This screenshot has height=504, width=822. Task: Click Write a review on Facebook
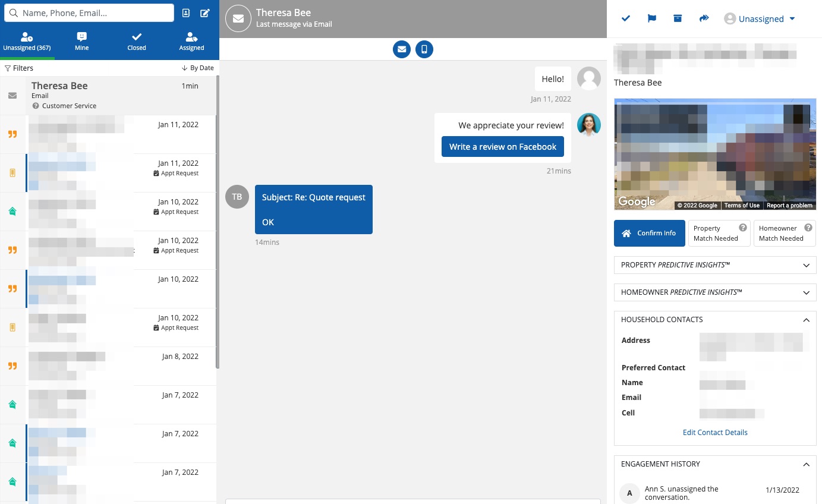tap(502, 147)
